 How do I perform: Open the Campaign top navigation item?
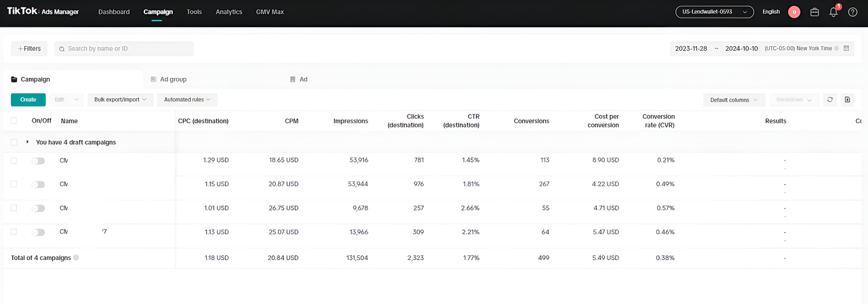(158, 12)
